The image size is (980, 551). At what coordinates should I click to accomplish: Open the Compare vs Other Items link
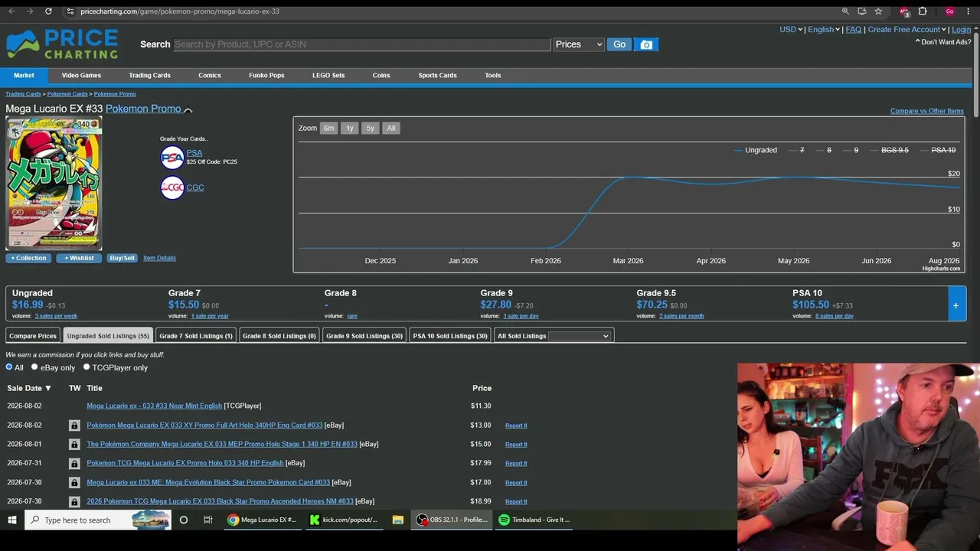pyautogui.click(x=927, y=111)
